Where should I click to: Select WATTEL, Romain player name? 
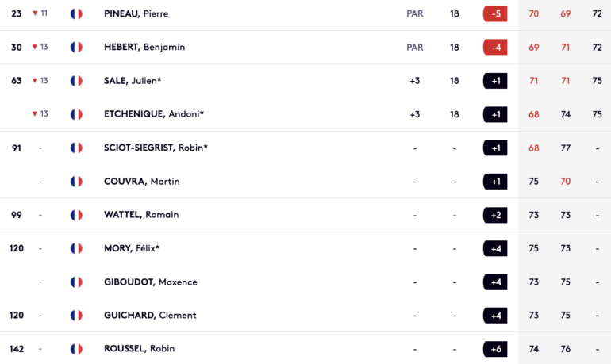pos(141,215)
